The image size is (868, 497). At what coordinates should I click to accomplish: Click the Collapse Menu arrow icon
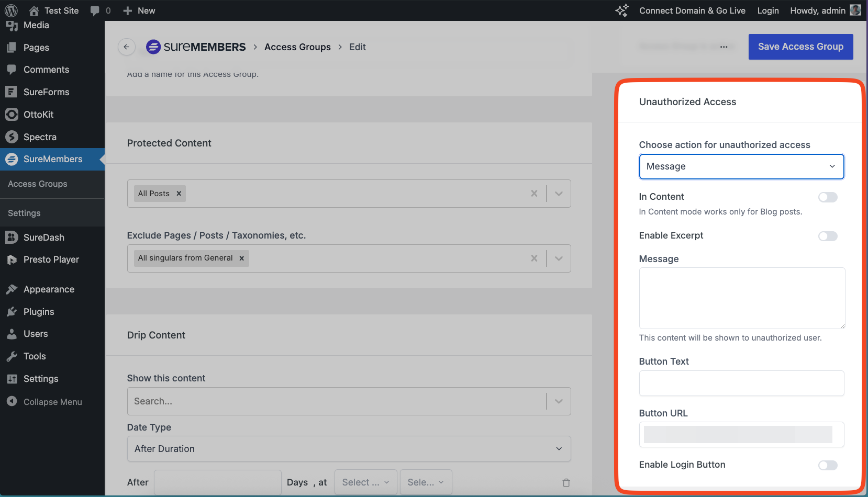coord(12,401)
